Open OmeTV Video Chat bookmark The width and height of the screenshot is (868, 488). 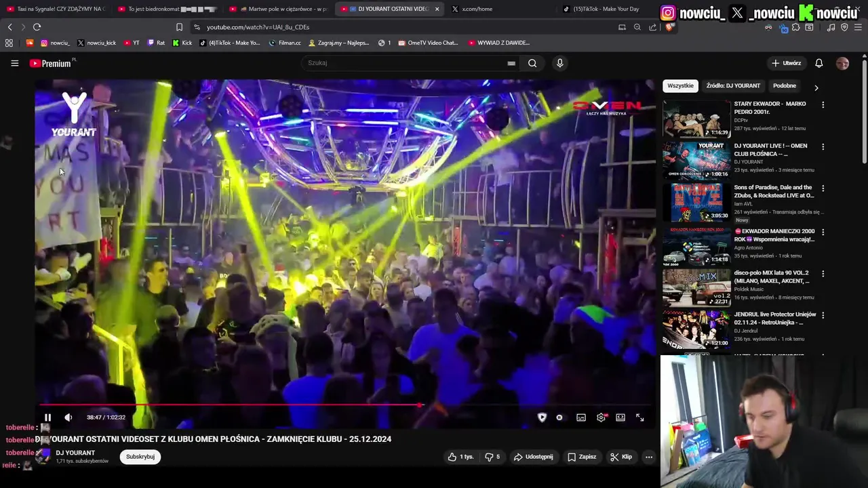point(429,43)
